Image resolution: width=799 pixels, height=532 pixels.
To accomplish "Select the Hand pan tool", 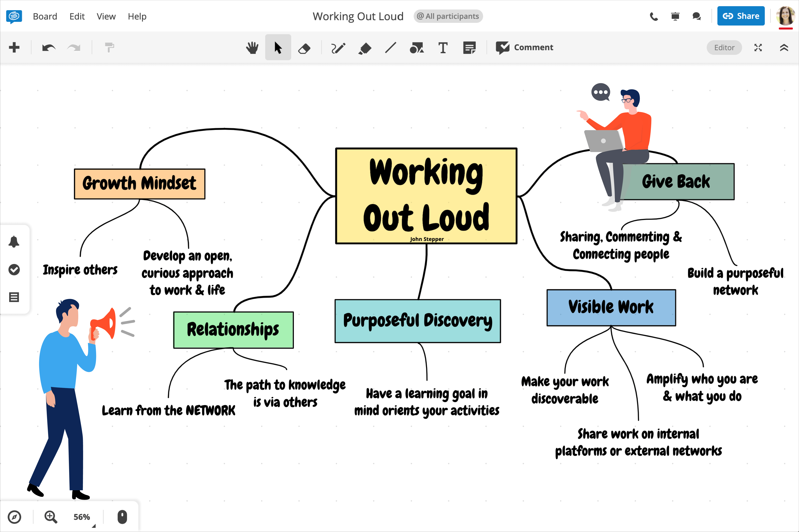I will click(252, 48).
